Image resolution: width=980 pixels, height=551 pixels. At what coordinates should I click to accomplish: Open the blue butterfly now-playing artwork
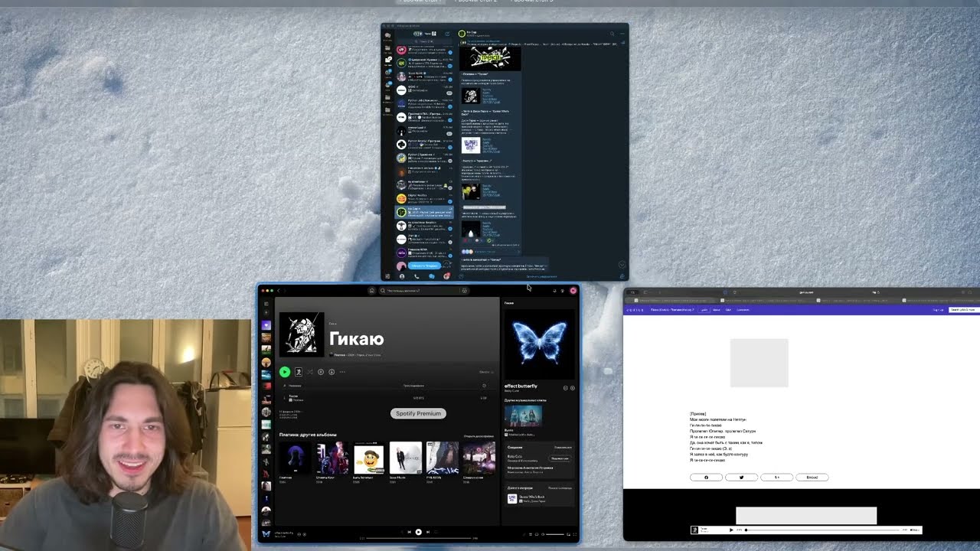[540, 343]
